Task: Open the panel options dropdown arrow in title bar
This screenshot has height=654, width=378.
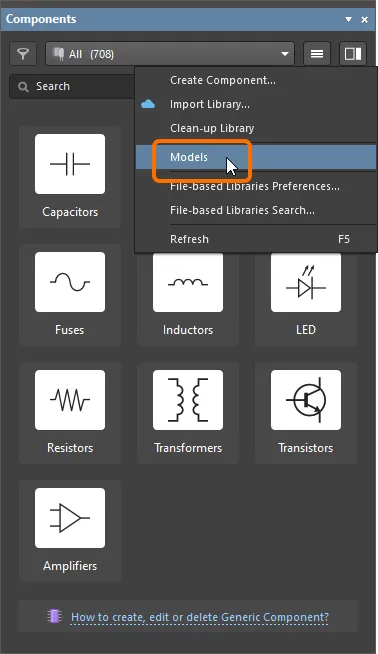Action: pyautogui.click(x=348, y=19)
